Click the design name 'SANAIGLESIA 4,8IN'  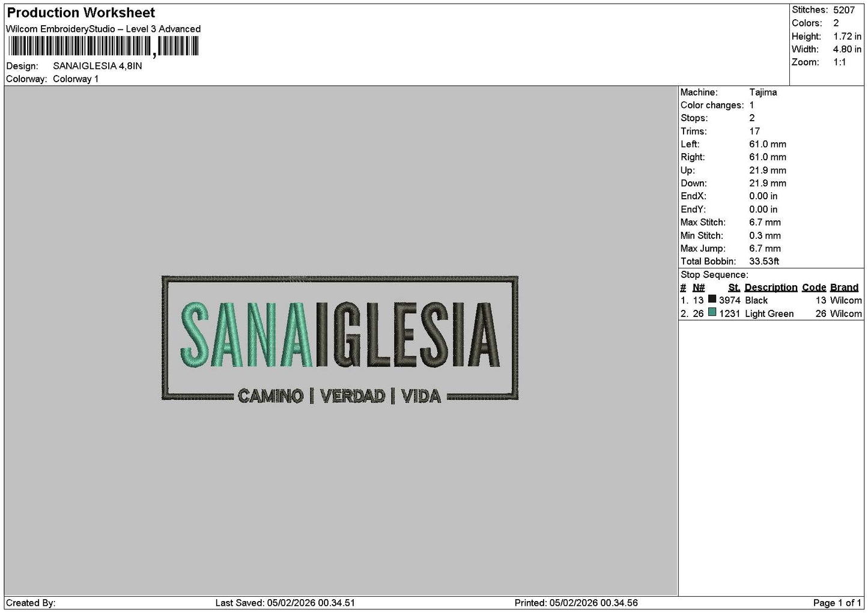tap(97, 66)
